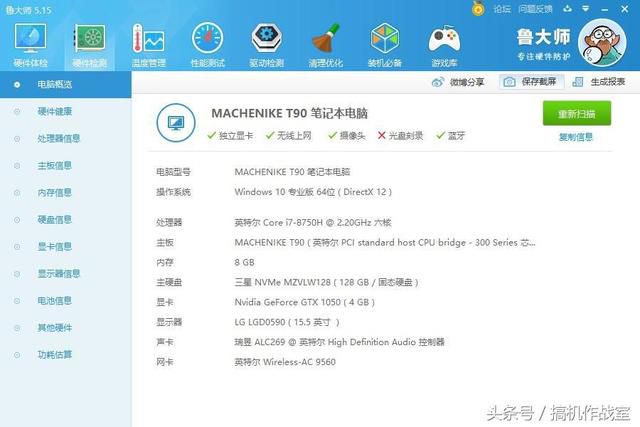
Task: Open 问题反馈 feedback link
Action: (535, 9)
